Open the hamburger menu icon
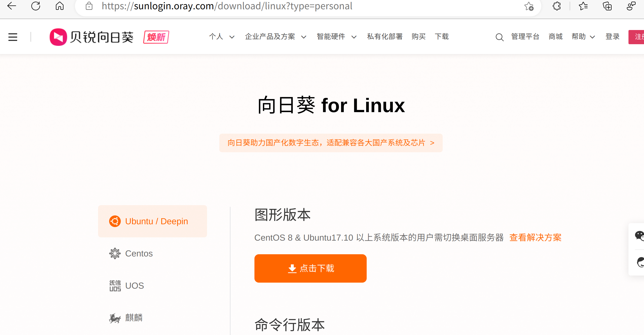The image size is (644, 335). click(13, 37)
